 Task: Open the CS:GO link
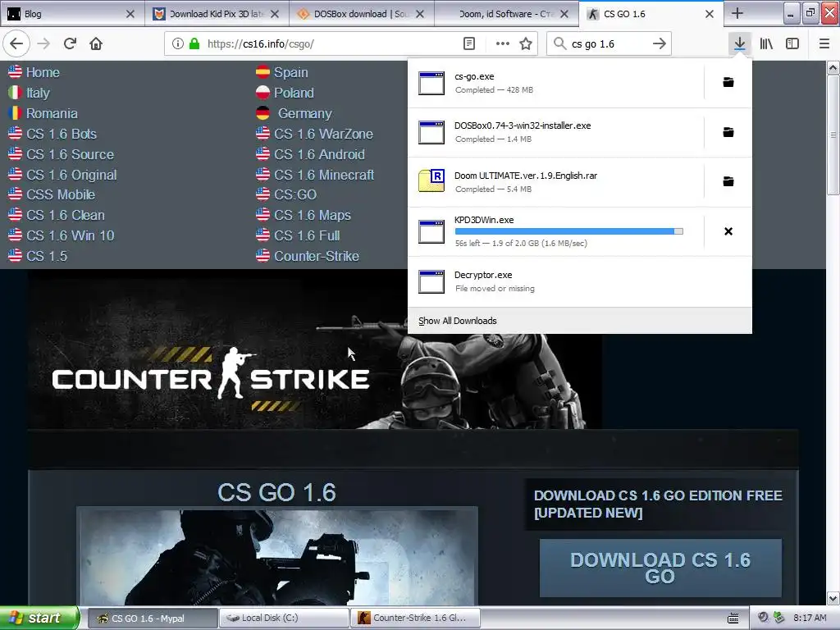click(x=295, y=194)
